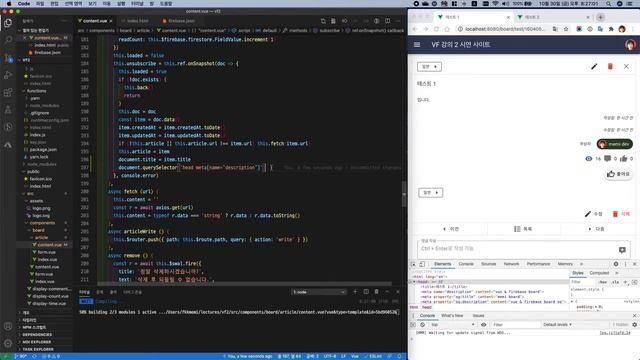The width and height of the screenshot is (640, 360).
Task: Click the comment submit icon in the comment box
Action: [622, 250]
